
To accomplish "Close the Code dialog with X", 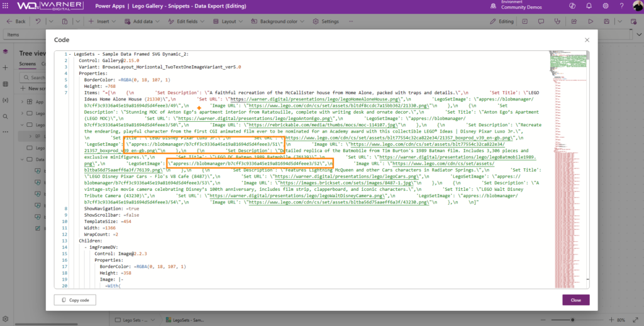I will (x=587, y=40).
